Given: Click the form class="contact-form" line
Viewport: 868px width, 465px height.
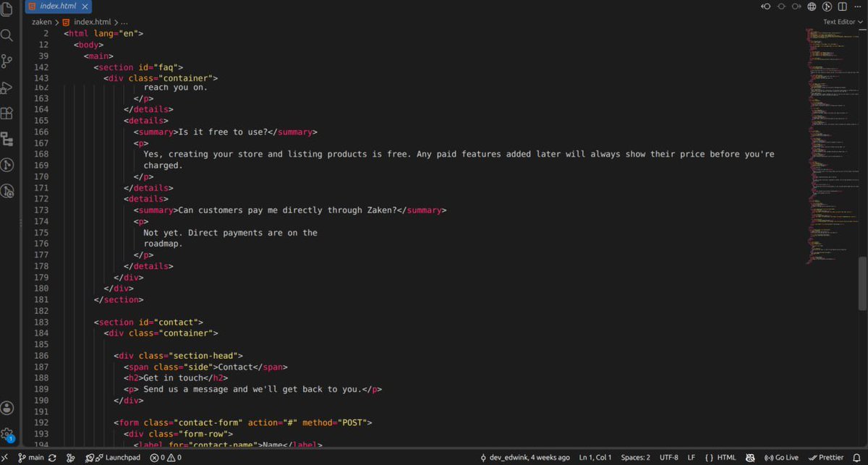Looking at the screenshot, I should click(242, 422).
